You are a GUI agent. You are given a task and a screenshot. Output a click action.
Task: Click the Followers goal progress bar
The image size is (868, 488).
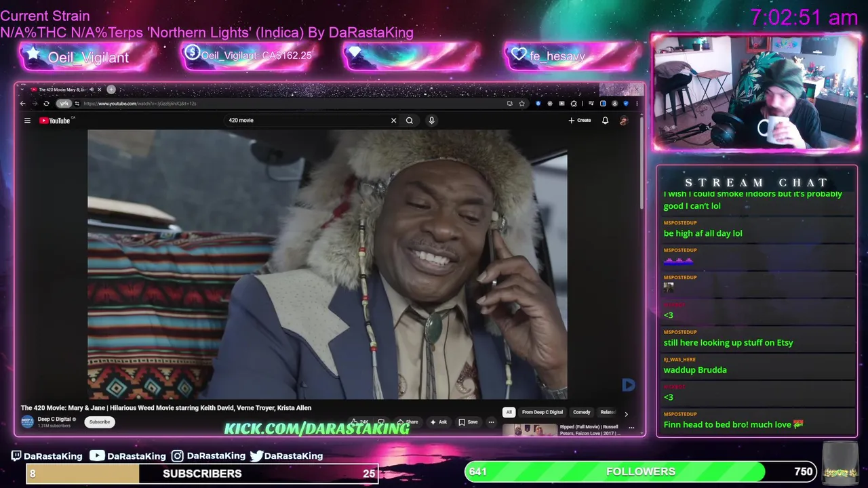(641, 472)
